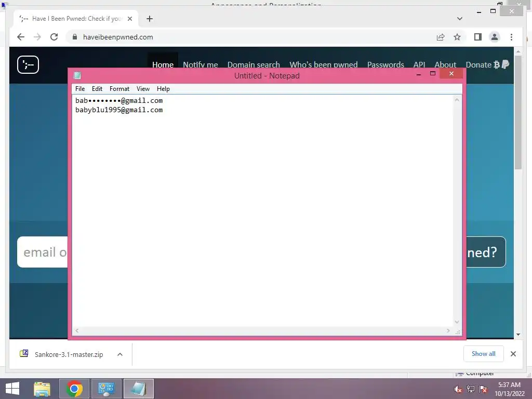The width and height of the screenshot is (532, 399).
Task: Toggle Chrome side panel icon
Action: tap(478, 37)
